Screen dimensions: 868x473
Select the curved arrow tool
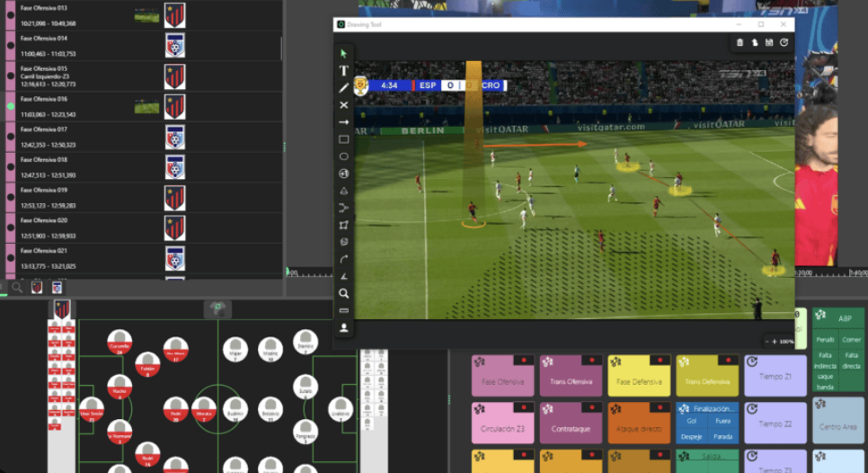coord(344,259)
